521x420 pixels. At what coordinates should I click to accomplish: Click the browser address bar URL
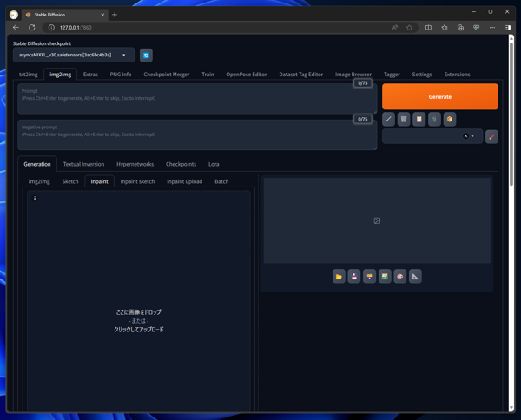tap(76, 28)
